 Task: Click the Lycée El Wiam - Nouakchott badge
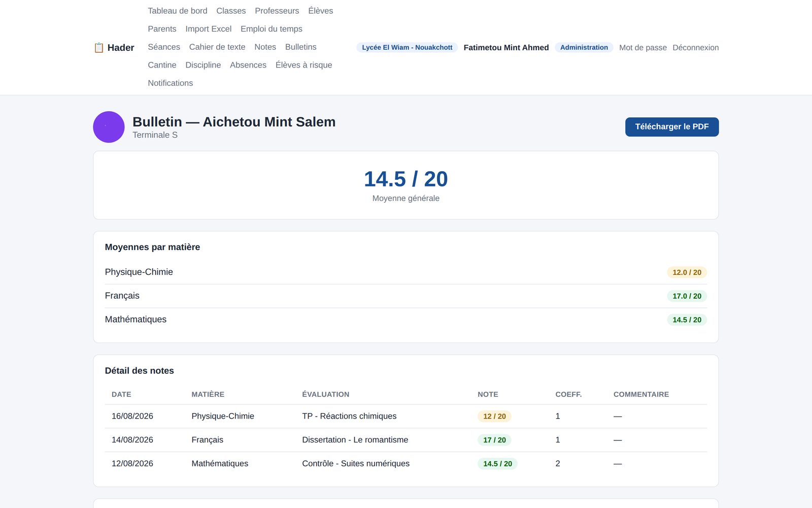[x=407, y=48]
